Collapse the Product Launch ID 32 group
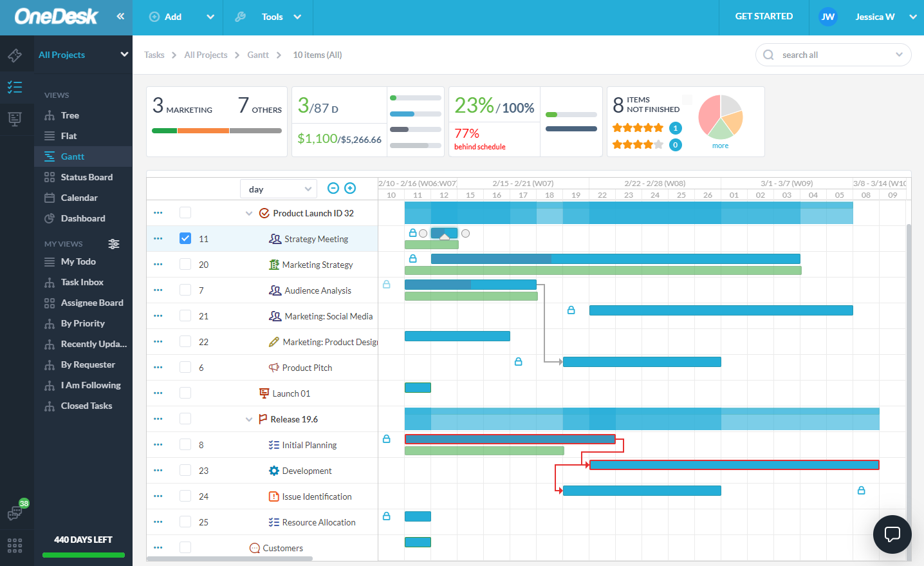The image size is (924, 566). coord(249,213)
